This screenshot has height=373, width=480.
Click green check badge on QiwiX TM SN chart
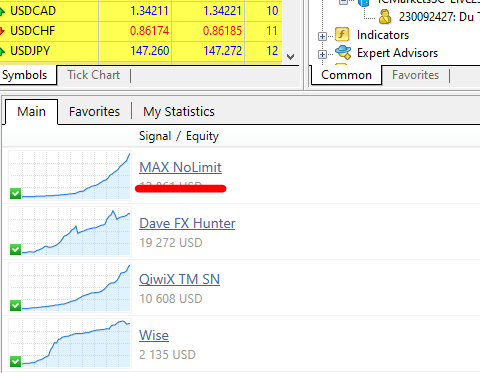tap(15, 305)
